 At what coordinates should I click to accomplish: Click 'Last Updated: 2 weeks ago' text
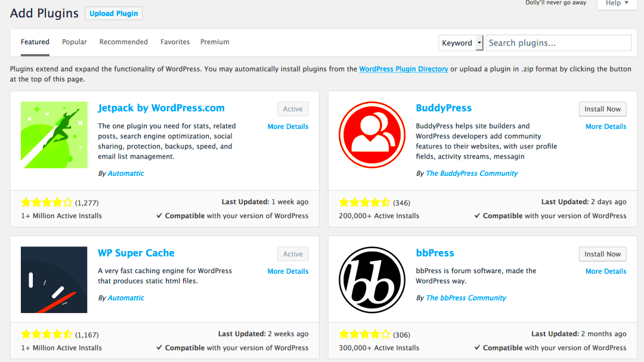click(264, 333)
